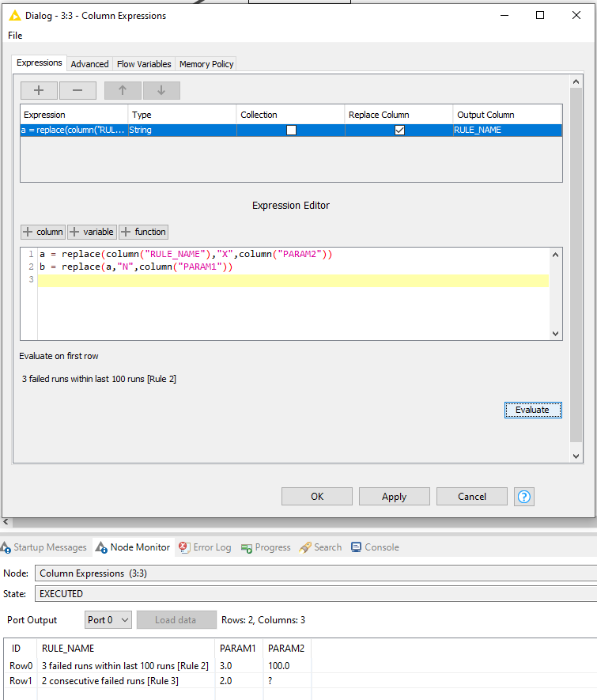
Task: Click the add expression plus button
Action: (39, 90)
